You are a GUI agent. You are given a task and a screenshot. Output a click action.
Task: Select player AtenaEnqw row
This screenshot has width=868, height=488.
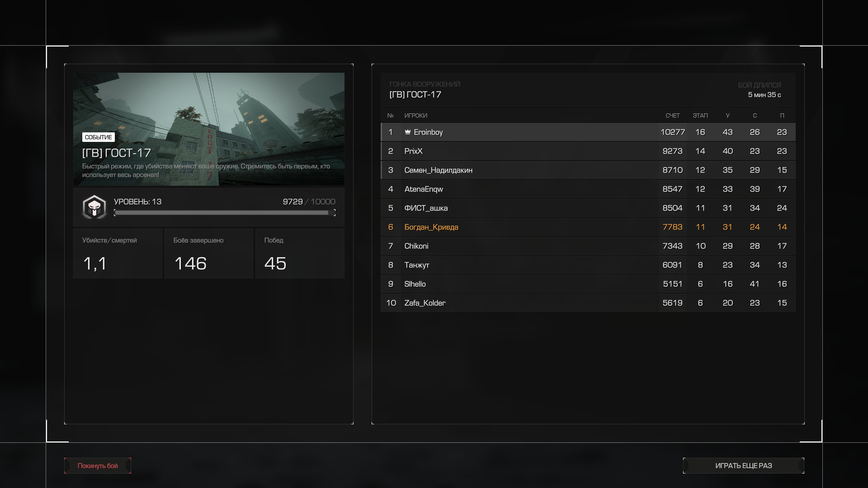[x=588, y=189]
